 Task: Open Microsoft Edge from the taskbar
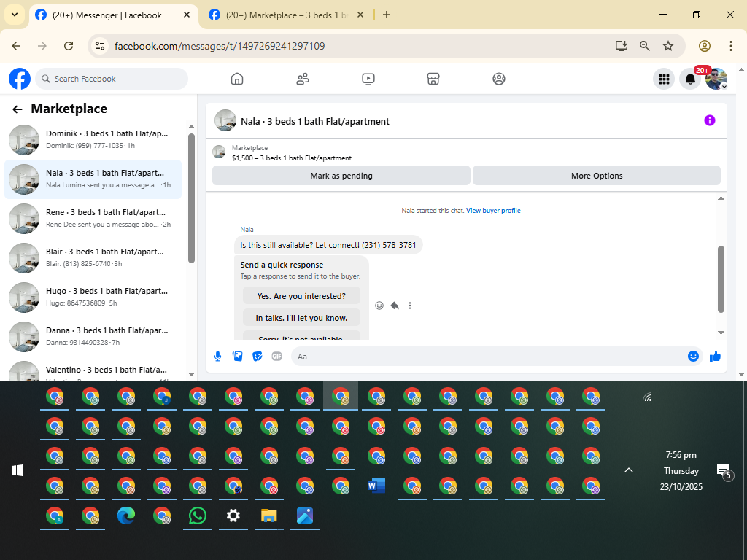click(125, 516)
